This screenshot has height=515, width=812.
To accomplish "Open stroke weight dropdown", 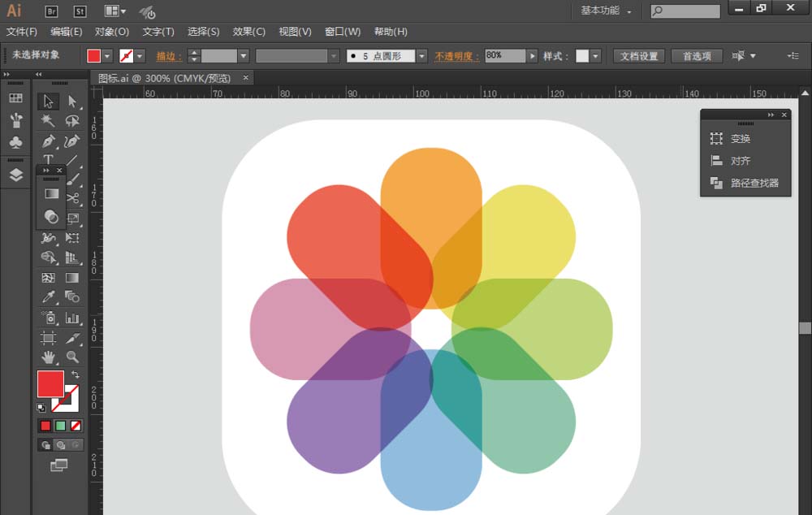I will pos(244,55).
